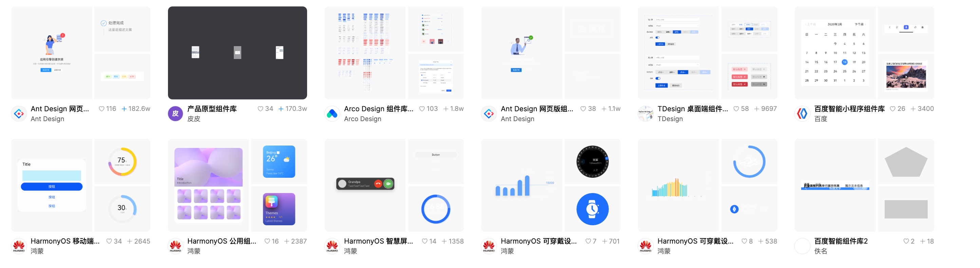This screenshot has width=980, height=268.
Task: Click author name Arco Design
Action: (362, 119)
